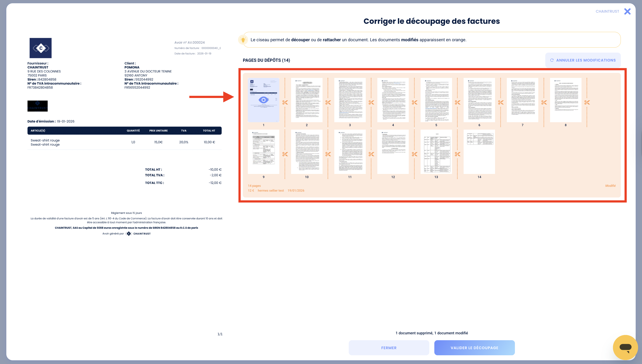Click Annuler les modifications button
Viewport: 642px width, 364px height.
pyautogui.click(x=583, y=60)
